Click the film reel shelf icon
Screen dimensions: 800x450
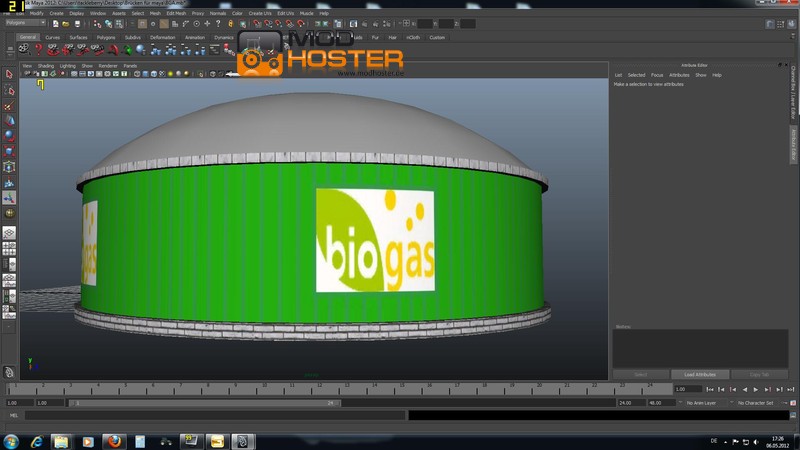(24, 49)
